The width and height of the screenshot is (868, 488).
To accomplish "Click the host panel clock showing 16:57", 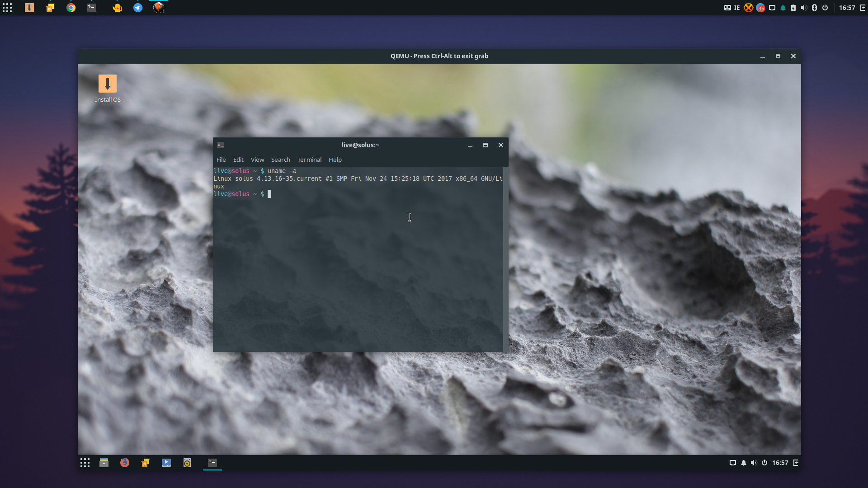I will point(847,8).
